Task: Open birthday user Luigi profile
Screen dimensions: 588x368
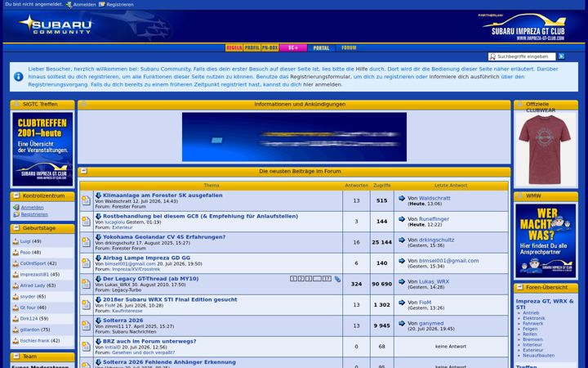Action: point(25,241)
